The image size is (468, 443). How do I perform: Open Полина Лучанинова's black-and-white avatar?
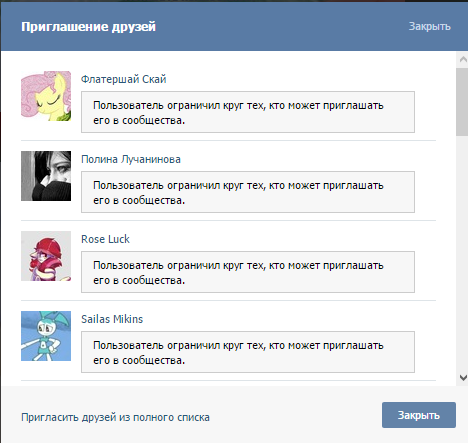pyautogui.click(x=46, y=176)
